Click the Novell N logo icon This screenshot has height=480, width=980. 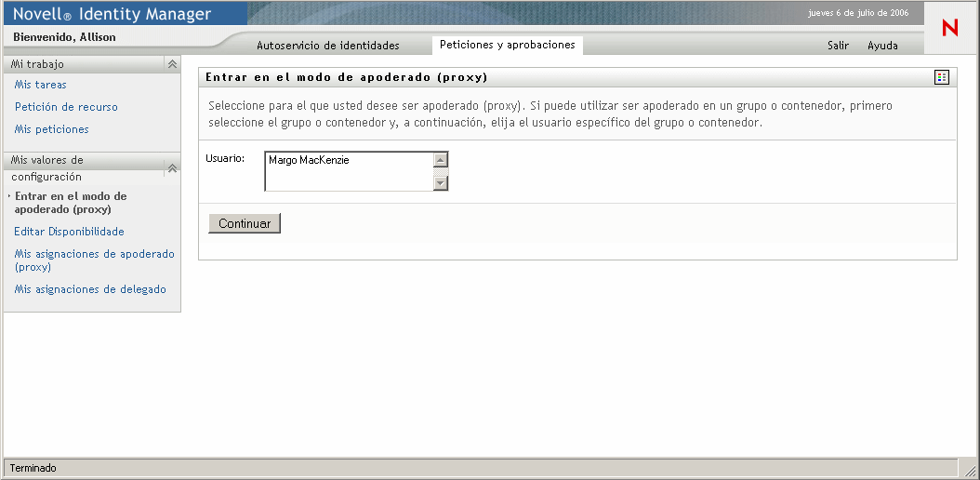click(950, 28)
